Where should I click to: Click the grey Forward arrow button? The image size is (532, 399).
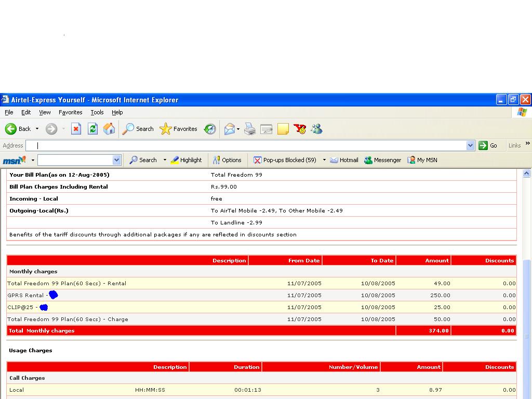click(x=51, y=129)
